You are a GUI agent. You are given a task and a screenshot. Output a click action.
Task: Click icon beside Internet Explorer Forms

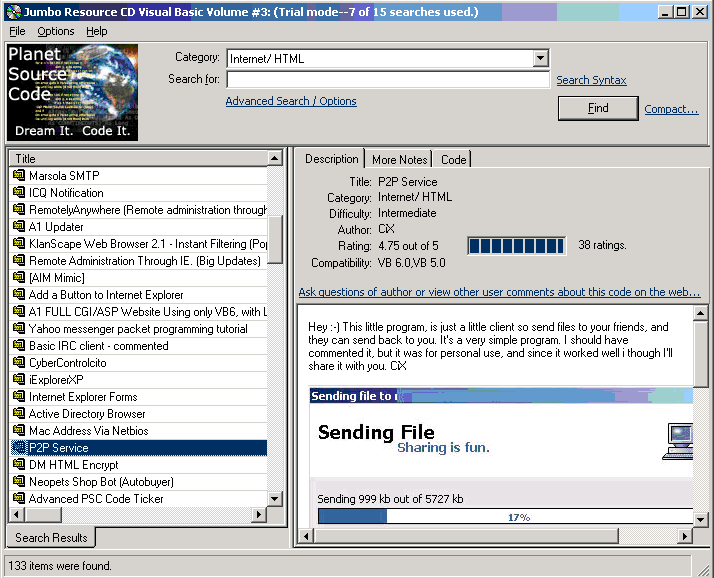19,396
